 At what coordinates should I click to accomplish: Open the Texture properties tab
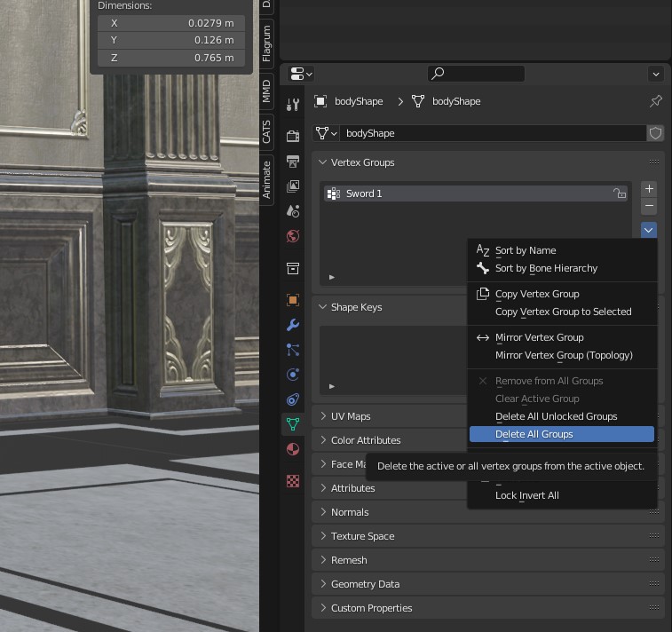click(293, 481)
